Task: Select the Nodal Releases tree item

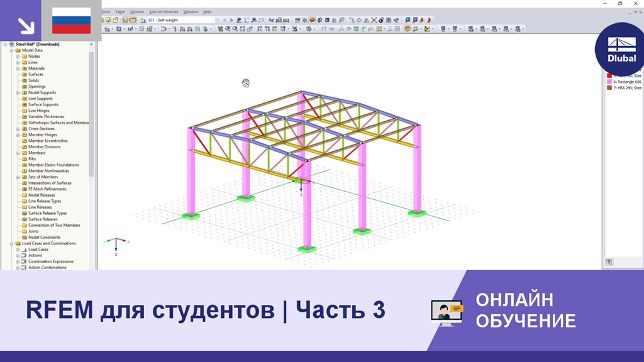Action: point(42,195)
